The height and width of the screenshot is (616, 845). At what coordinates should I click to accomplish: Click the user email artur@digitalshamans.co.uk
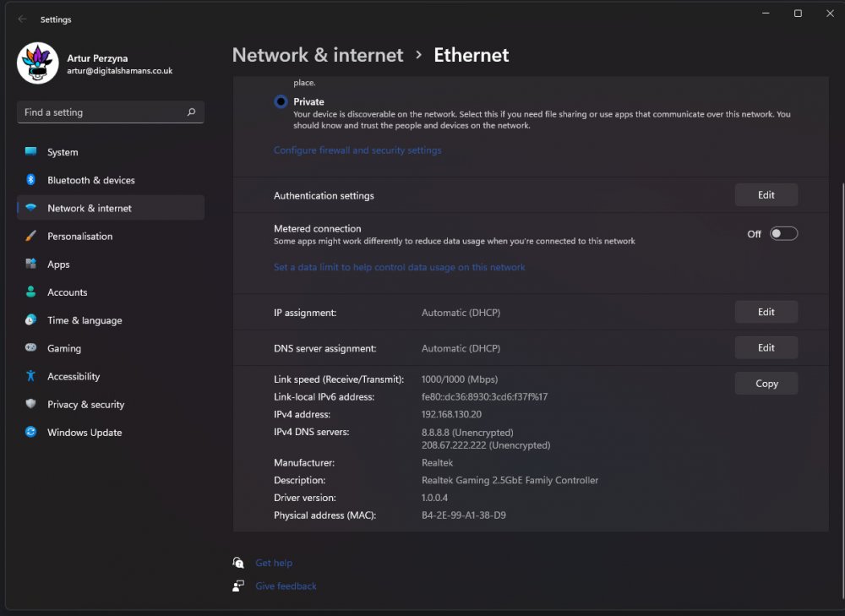[120, 71]
